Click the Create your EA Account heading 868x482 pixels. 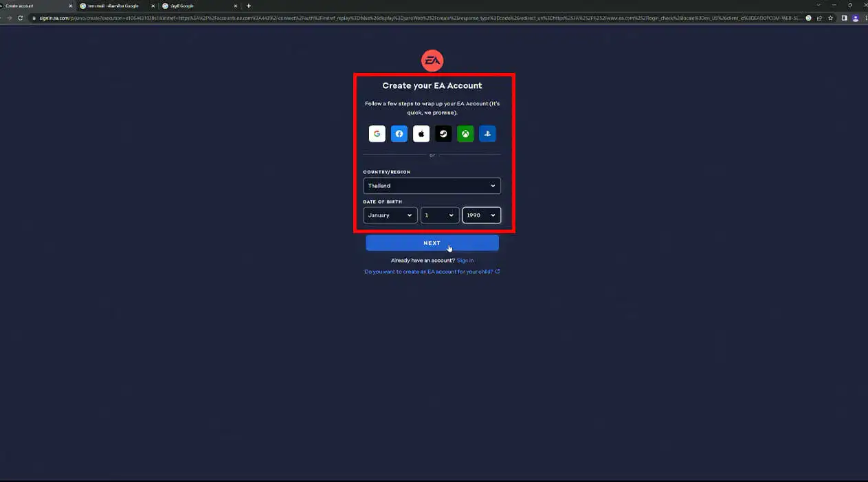(x=432, y=86)
